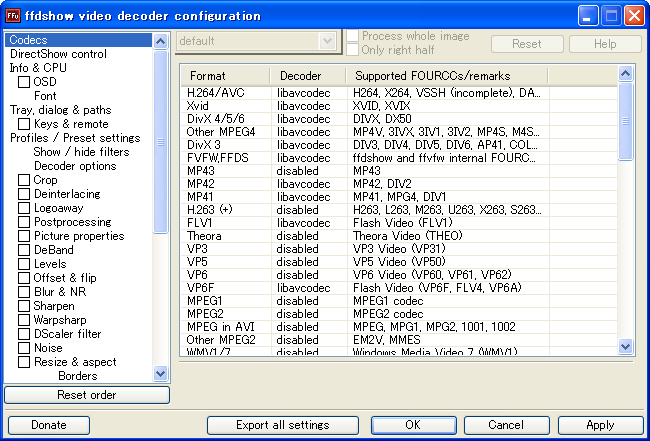Check the OSD option box
The width and height of the screenshot is (650, 441).
pyautogui.click(x=24, y=82)
